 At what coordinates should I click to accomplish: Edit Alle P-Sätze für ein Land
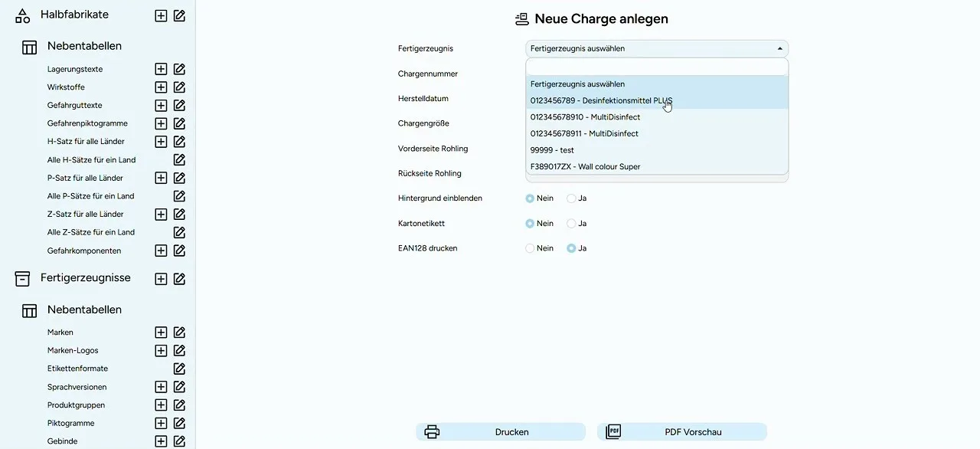[x=179, y=196]
